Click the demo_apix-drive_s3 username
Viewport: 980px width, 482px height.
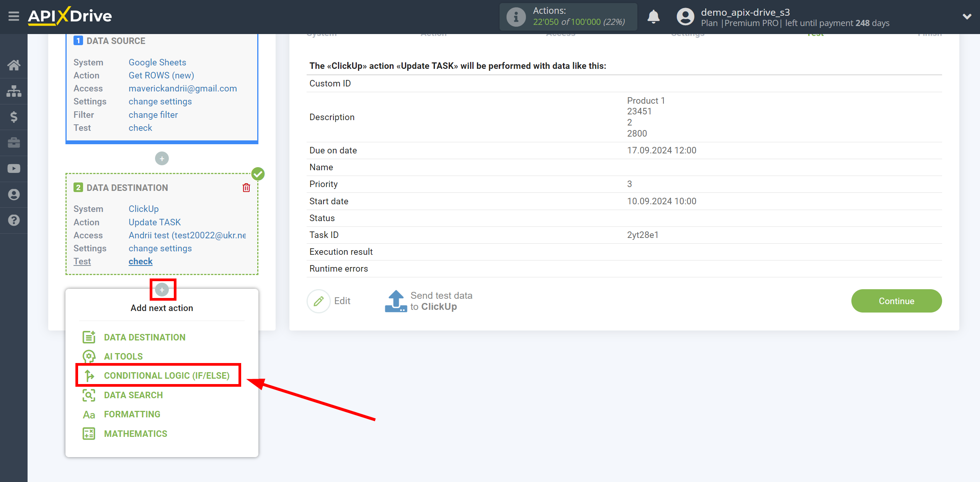[x=745, y=12]
